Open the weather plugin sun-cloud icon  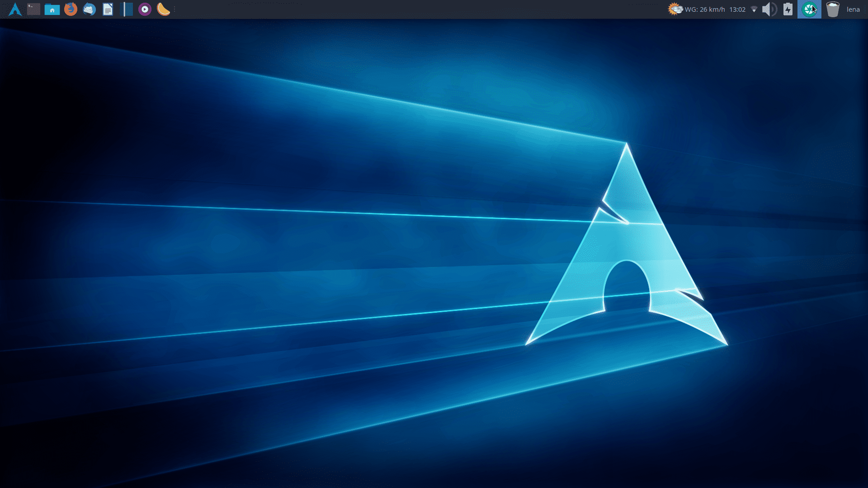tap(675, 9)
